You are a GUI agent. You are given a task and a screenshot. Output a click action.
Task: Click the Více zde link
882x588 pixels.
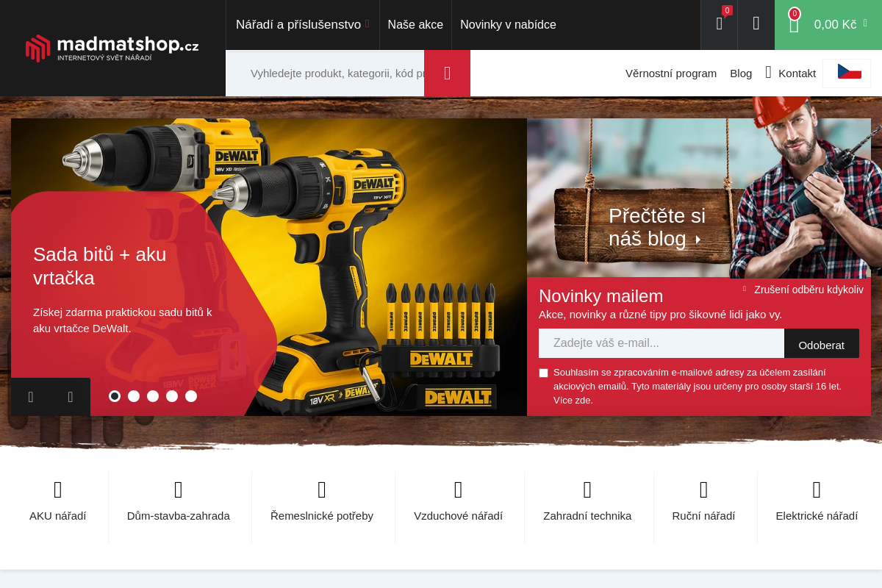point(573,400)
